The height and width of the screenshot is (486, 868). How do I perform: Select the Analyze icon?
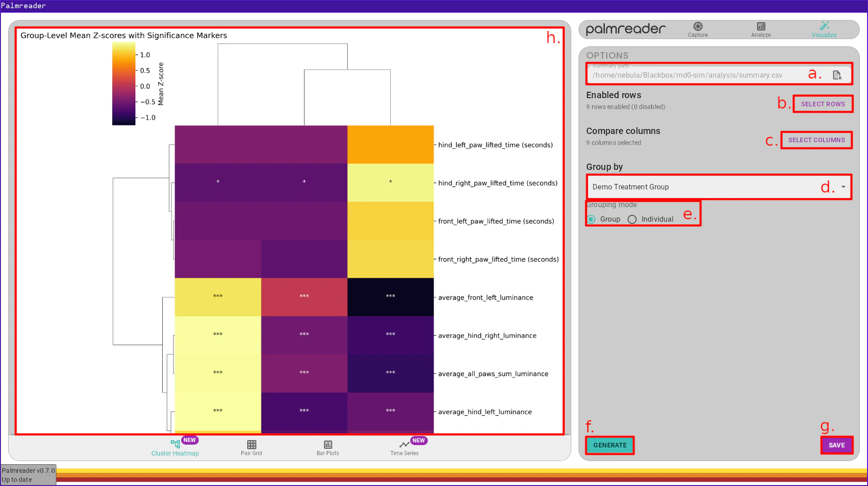point(760,27)
